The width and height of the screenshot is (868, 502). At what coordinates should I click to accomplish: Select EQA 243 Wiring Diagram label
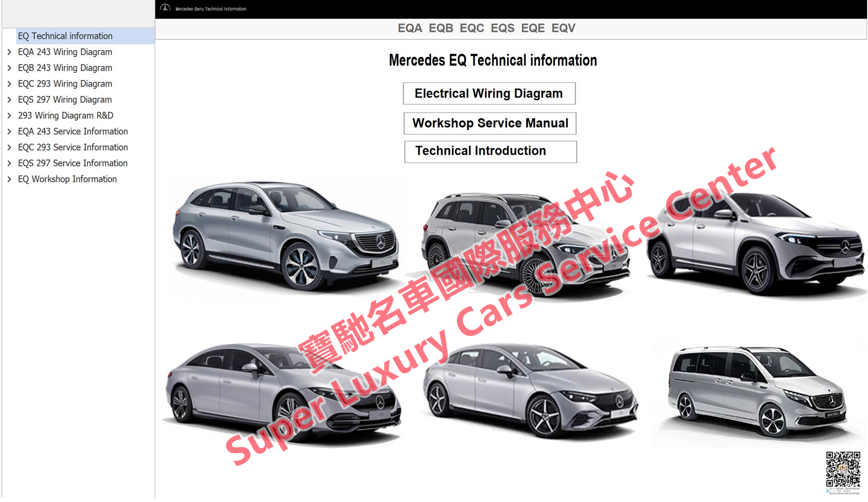point(65,52)
